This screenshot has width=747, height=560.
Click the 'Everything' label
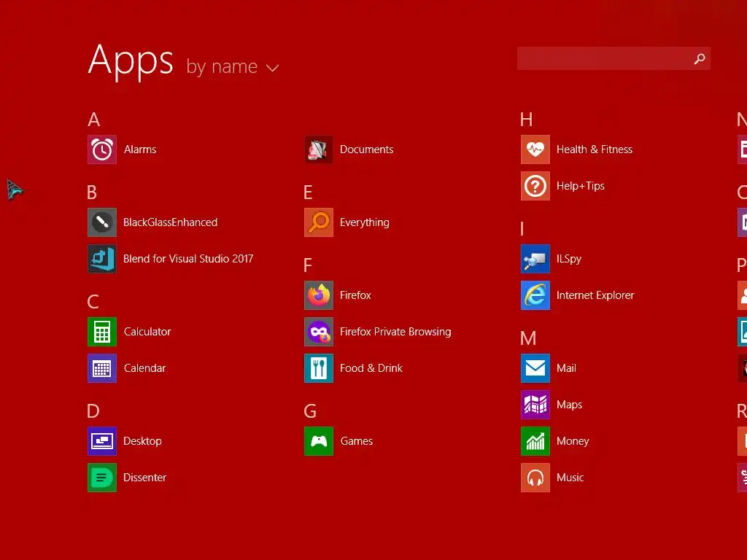[365, 223]
